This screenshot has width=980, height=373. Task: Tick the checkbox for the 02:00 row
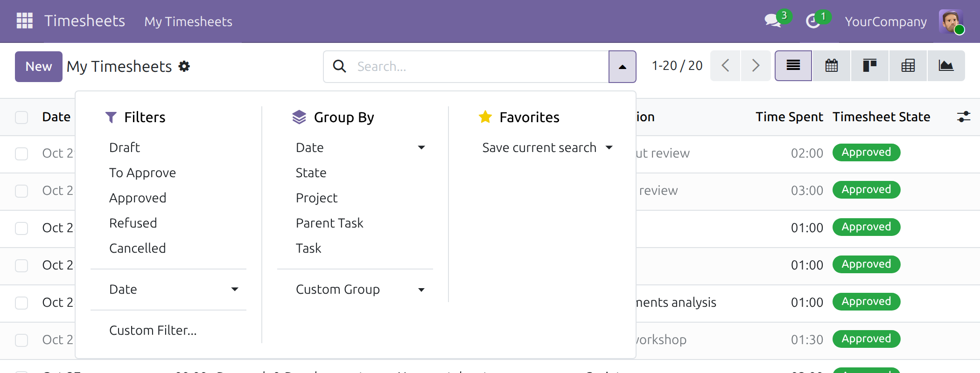pyautogui.click(x=21, y=153)
